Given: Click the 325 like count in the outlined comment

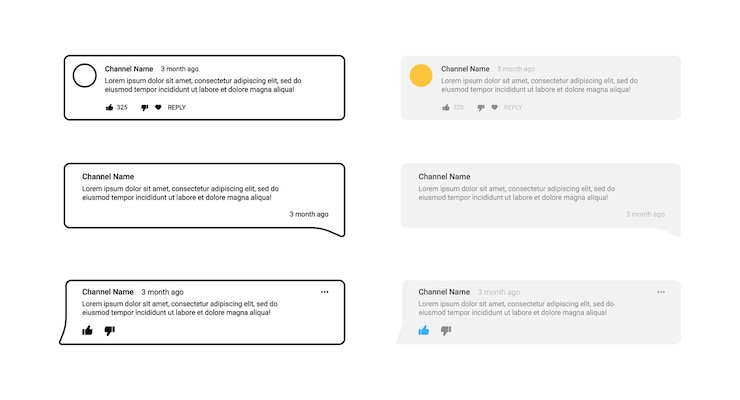Looking at the screenshot, I should point(122,108).
